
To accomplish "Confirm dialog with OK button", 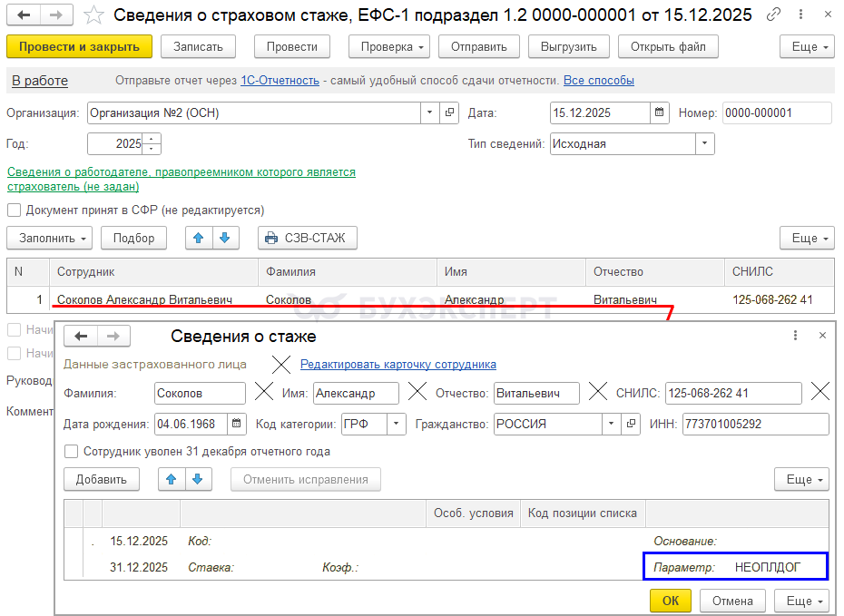I will (x=670, y=601).
